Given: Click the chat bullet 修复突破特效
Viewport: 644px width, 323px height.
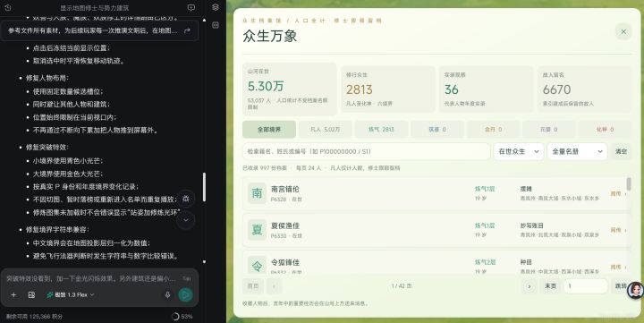Looking at the screenshot, I should [47, 147].
